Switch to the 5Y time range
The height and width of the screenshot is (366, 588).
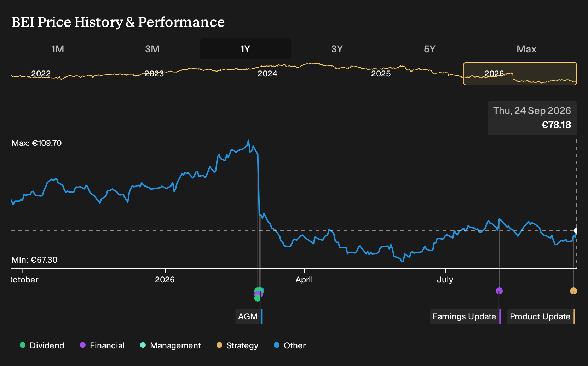(430, 49)
